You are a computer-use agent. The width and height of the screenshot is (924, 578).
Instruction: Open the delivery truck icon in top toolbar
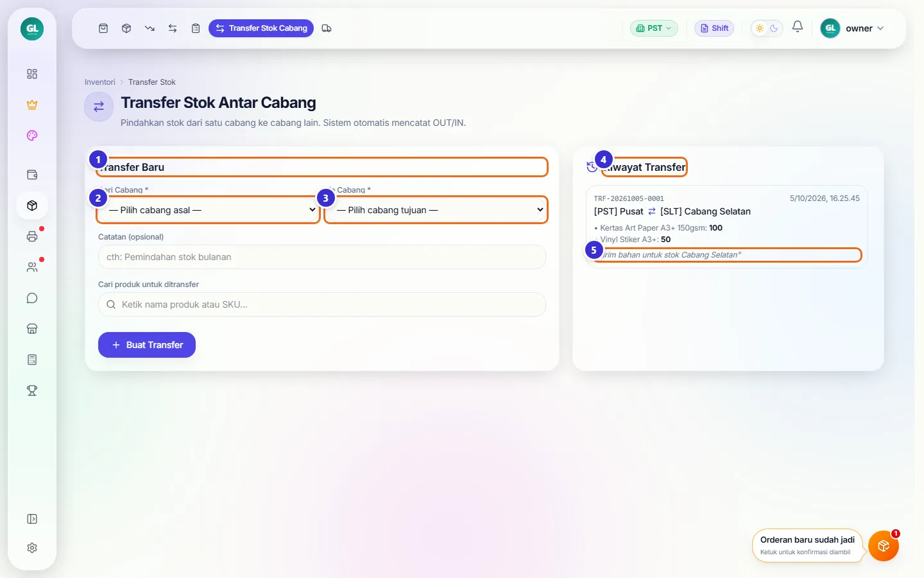[x=327, y=28]
